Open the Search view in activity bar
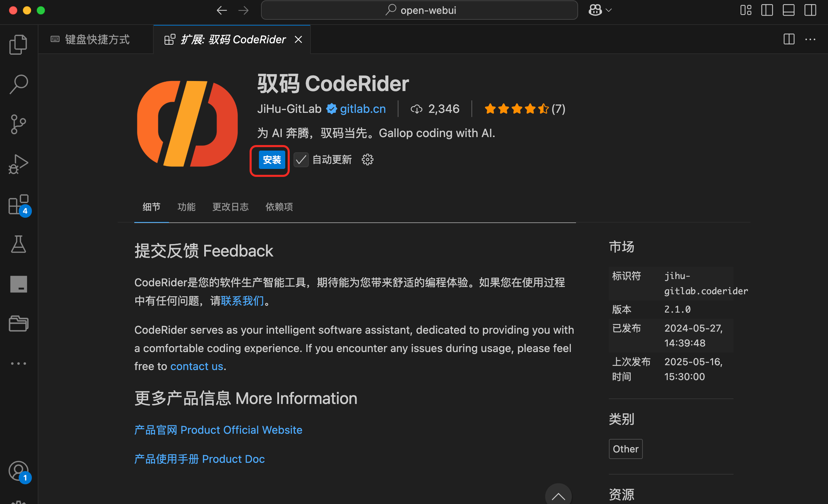828x504 pixels. click(18, 84)
